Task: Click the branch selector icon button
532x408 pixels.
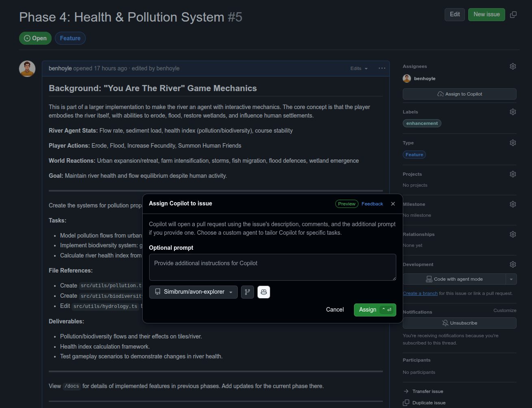Action: pos(247,292)
